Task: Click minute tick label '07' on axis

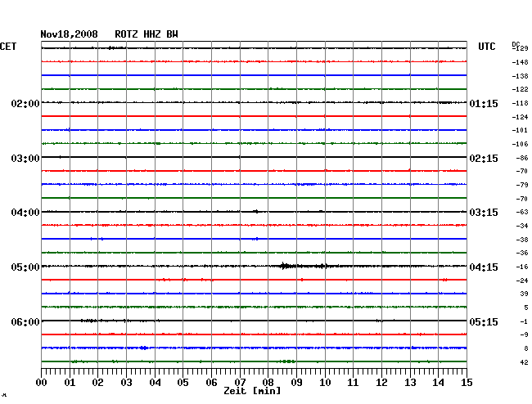Action: tap(240, 382)
